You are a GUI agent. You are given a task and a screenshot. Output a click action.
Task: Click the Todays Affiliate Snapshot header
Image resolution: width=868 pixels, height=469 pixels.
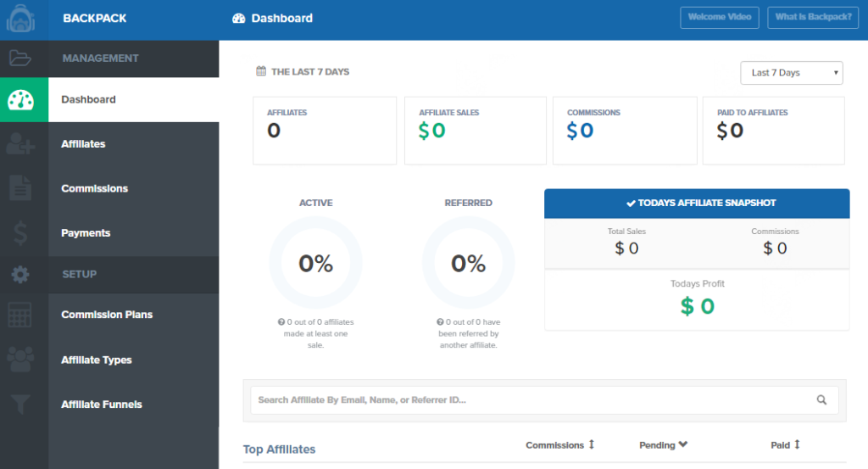coord(697,204)
